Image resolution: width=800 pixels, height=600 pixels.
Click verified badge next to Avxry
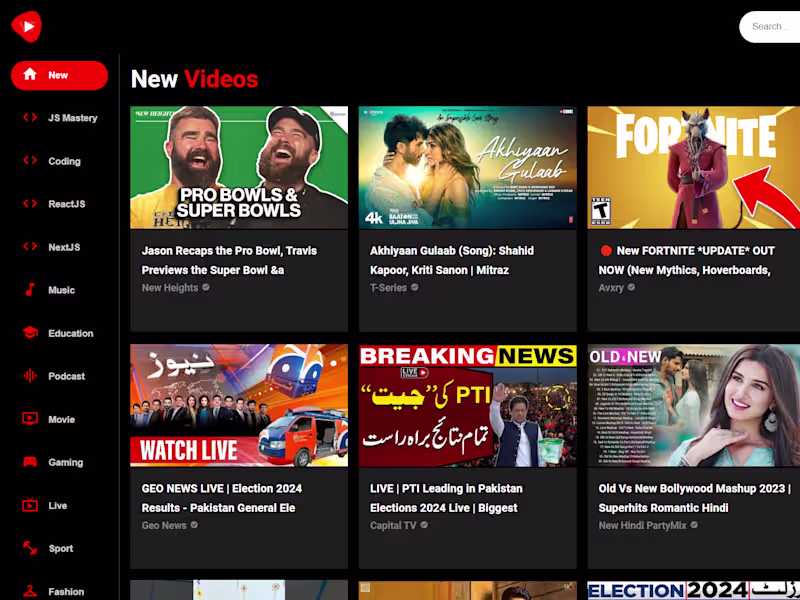point(631,287)
